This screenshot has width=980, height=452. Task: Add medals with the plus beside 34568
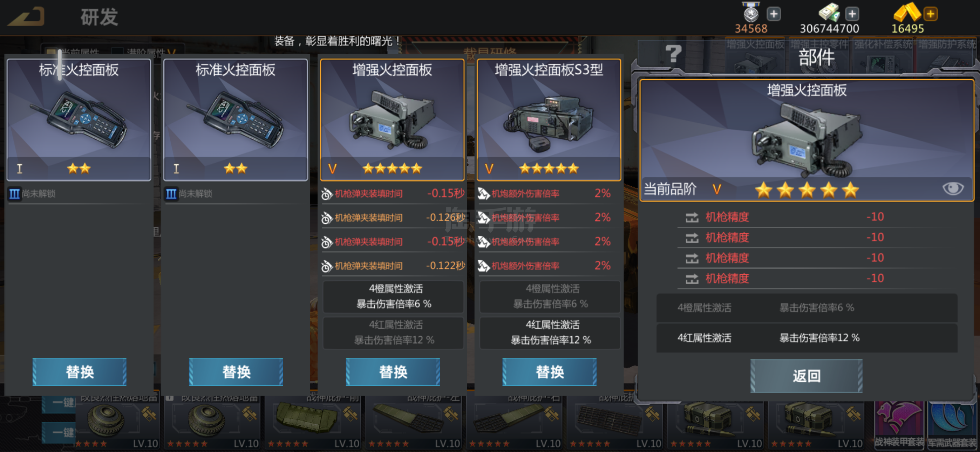[774, 14]
